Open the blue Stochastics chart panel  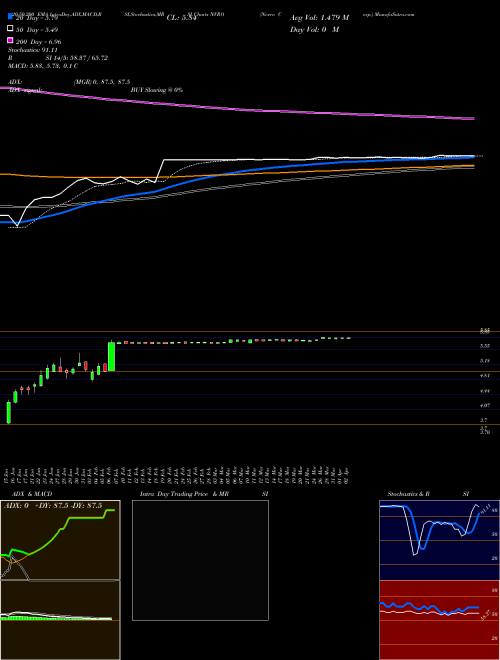(x=439, y=540)
